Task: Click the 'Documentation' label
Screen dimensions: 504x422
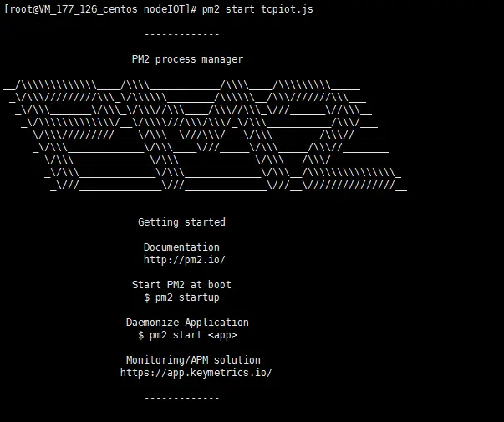Action: point(181,247)
